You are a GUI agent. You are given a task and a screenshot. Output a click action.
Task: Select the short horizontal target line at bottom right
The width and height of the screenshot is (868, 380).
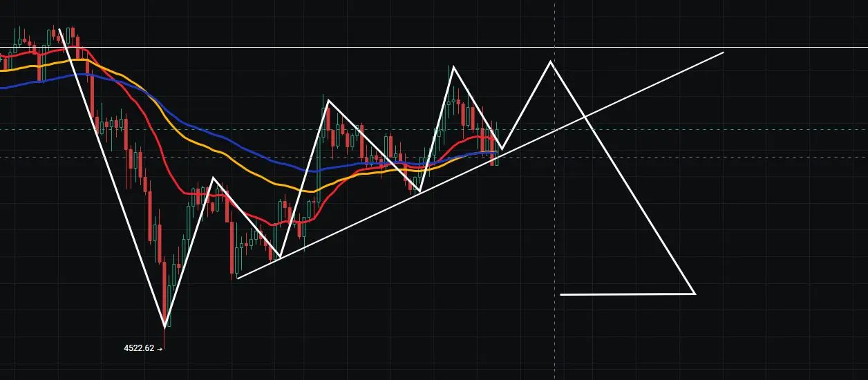(x=627, y=294)
